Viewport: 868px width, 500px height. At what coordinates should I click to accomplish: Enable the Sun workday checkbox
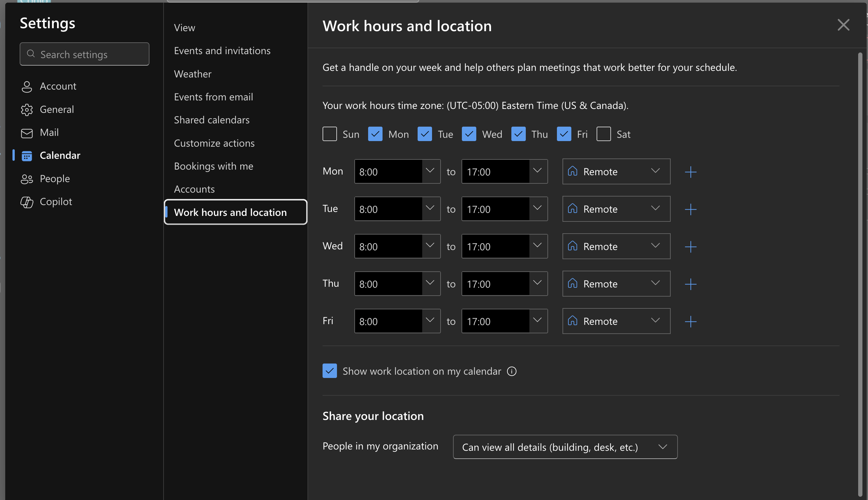pos(329,134)
